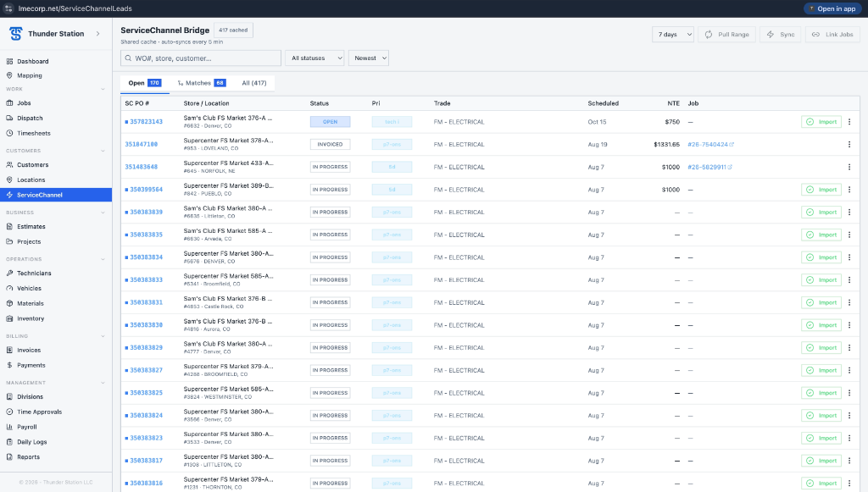868x492 pixels.
Task: Click the INVOICED status badge
Action: point(330,144)
